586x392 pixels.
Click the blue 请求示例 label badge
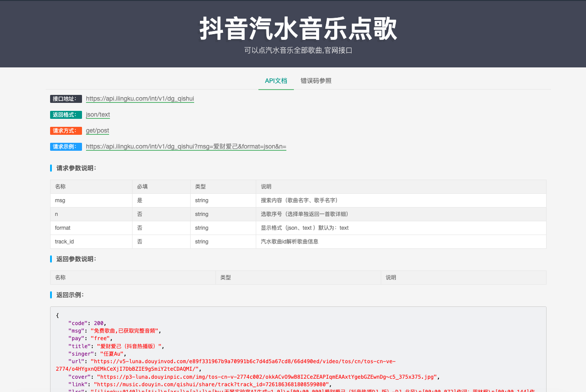coord(66,147)
